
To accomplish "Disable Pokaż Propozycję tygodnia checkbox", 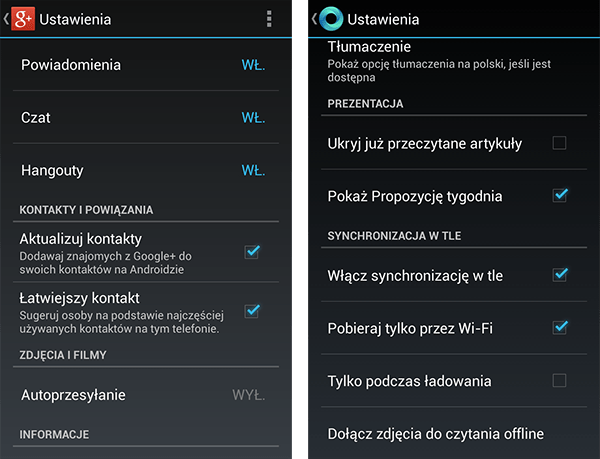I will (x=560, y=195).
